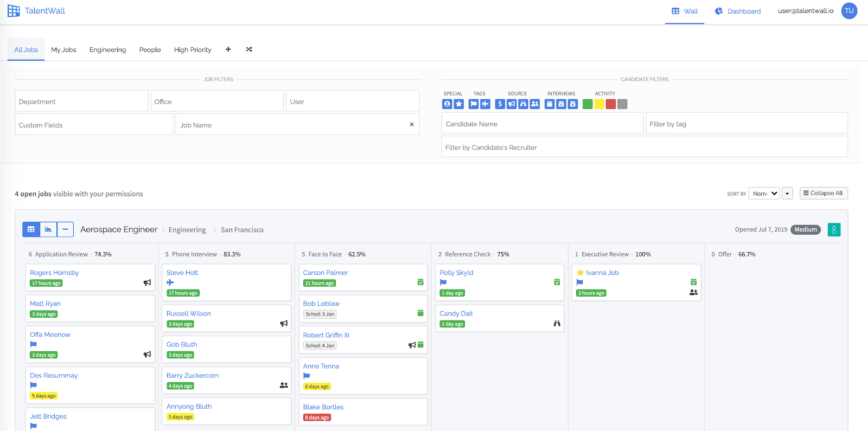Click the calendar-check Interviews filter
This screenshot has width=868, height=431.
point(561,104)
